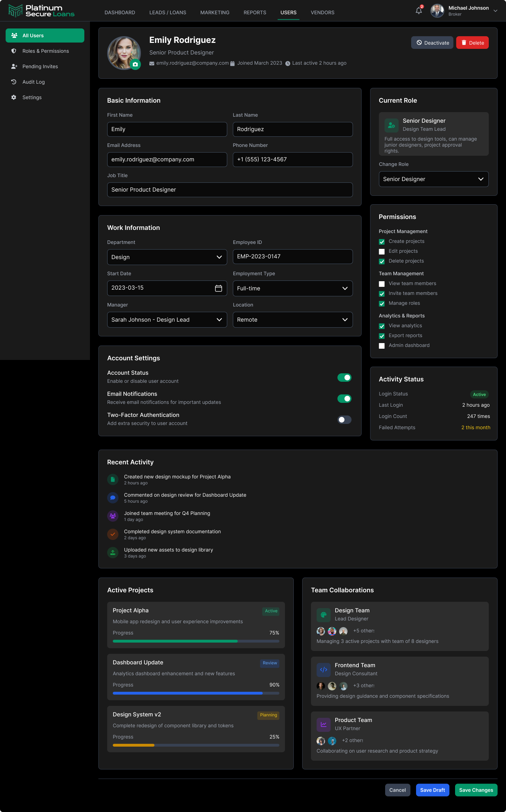Click the Phone Number input field
506x812 pixels.
293,160
